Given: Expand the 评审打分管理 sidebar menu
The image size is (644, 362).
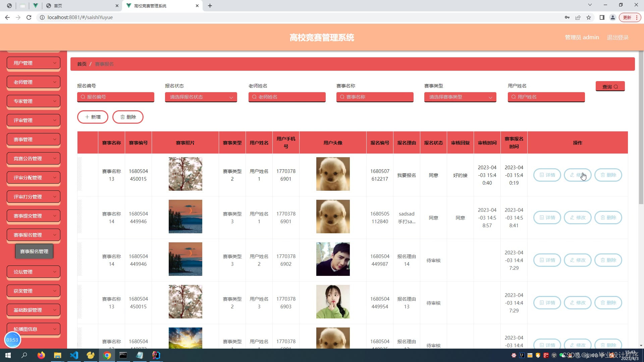Looking at the screenshot, I should coord(34,197).
